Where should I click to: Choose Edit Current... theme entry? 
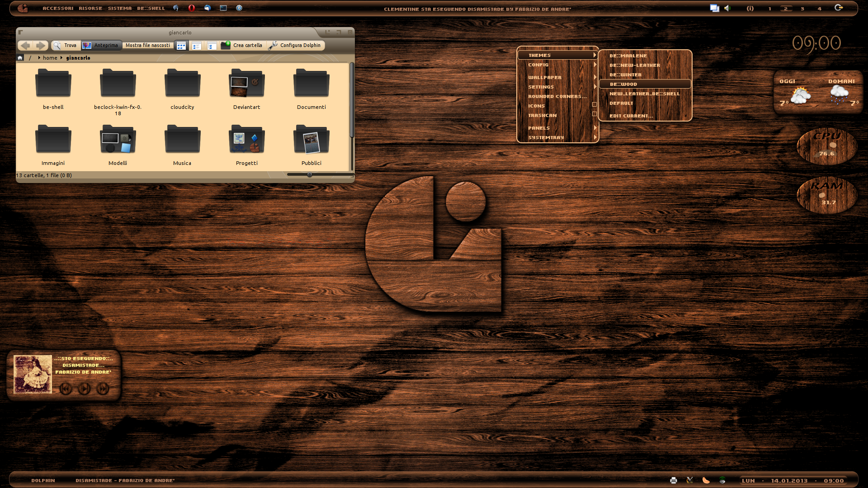tap(645, 116)
